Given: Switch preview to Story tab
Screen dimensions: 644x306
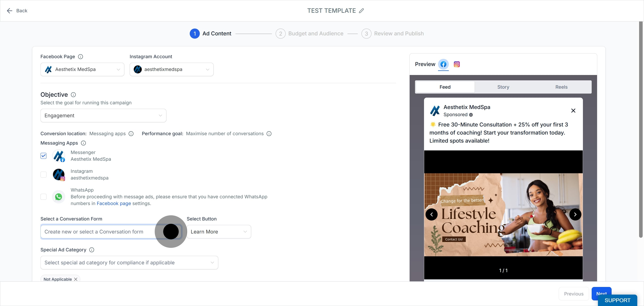Looking at the screenshot, I should click(x=503, y=87).
